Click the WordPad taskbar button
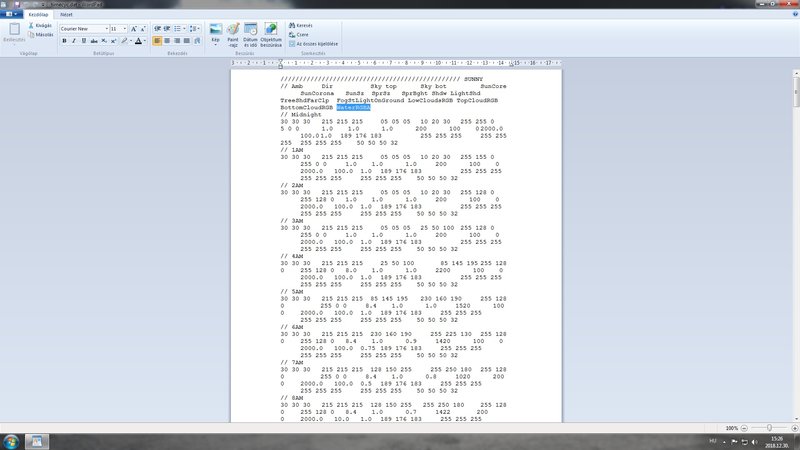The image size is (800, 450). (37, 442)
